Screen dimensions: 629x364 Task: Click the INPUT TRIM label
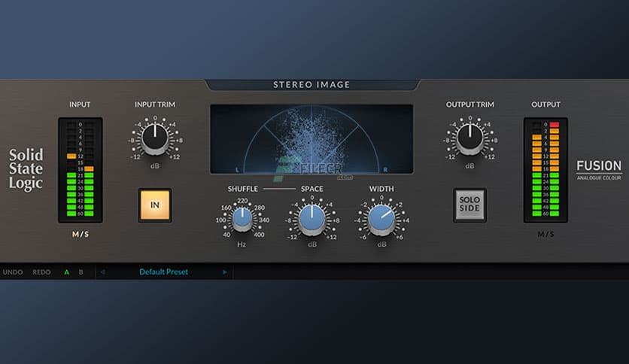point(155,105)
